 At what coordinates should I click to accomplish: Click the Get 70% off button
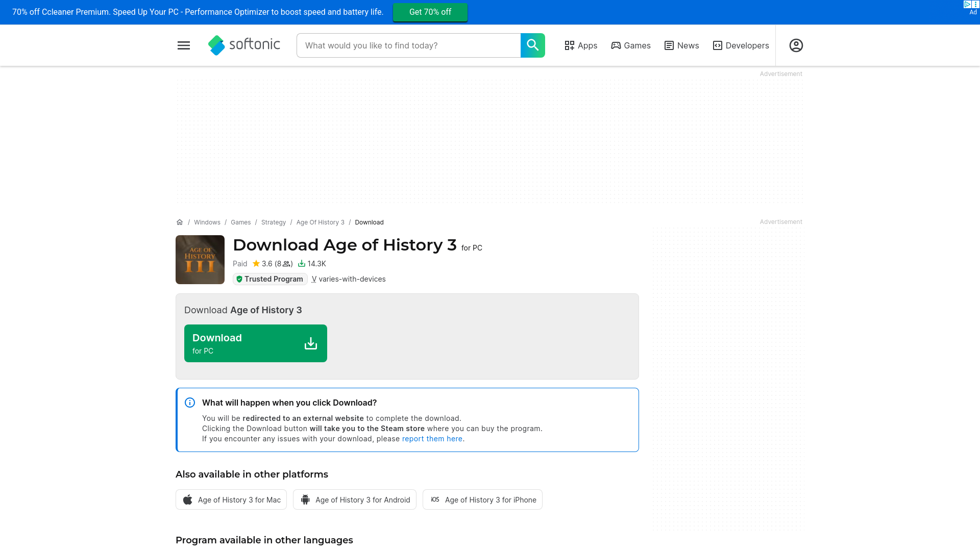pyautogui.click(x=430, y=12)
